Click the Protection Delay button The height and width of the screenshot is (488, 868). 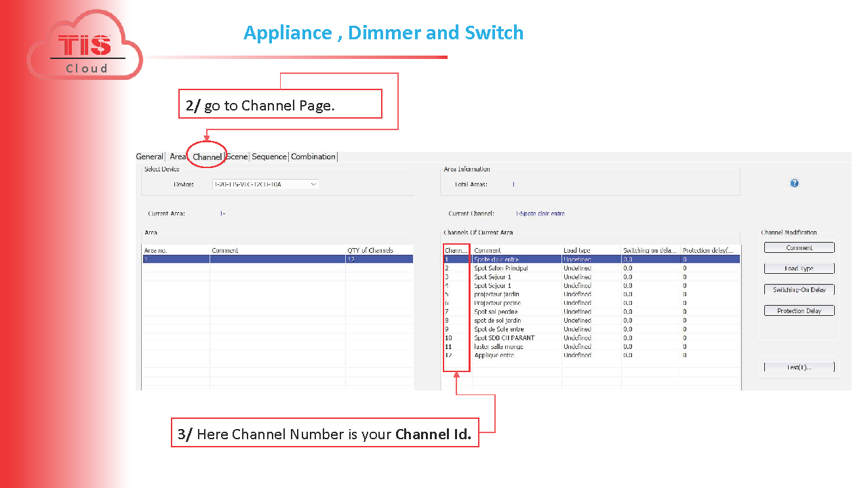(800, 310)
